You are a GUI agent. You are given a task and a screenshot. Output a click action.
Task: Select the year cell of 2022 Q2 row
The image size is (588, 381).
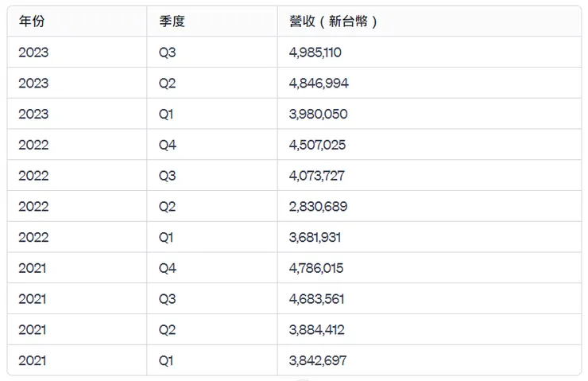(x=33, y=207)
